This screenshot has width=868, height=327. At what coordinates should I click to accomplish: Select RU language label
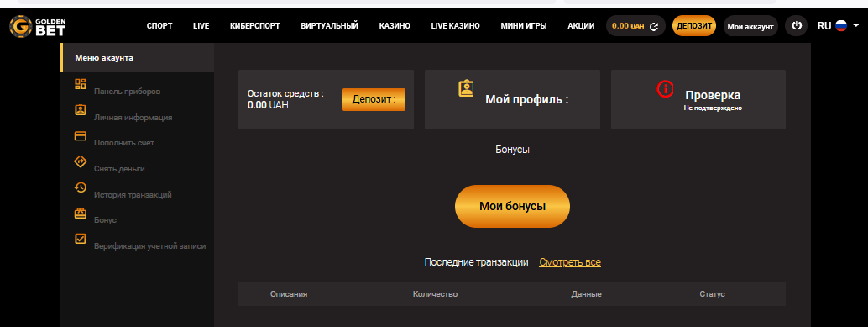point(824,25)
